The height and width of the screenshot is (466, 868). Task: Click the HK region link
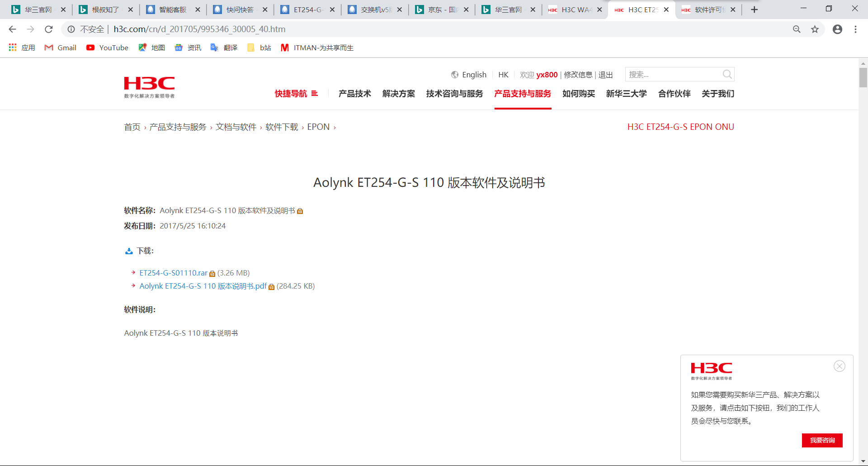(503, 75)
